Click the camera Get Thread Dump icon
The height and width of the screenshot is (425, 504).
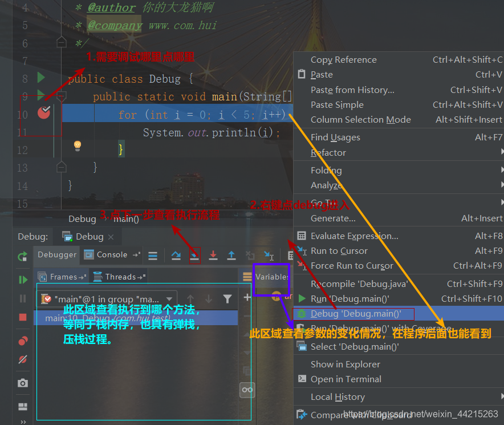coord(23,383)
